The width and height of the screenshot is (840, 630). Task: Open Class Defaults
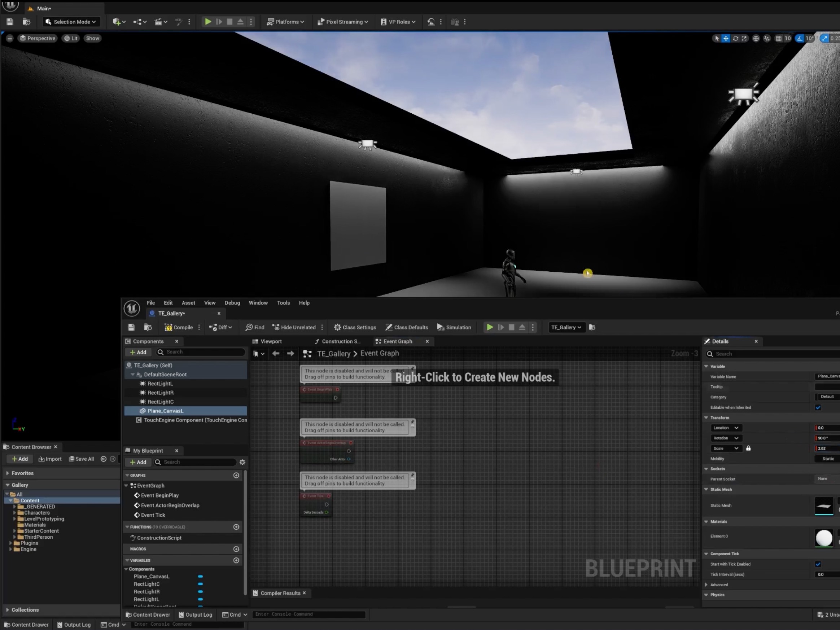(406, 327)
